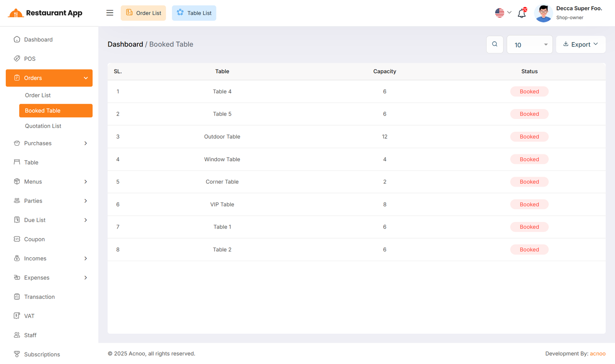
Task: Open the language flag dropdown
Action: pos(503,13)
